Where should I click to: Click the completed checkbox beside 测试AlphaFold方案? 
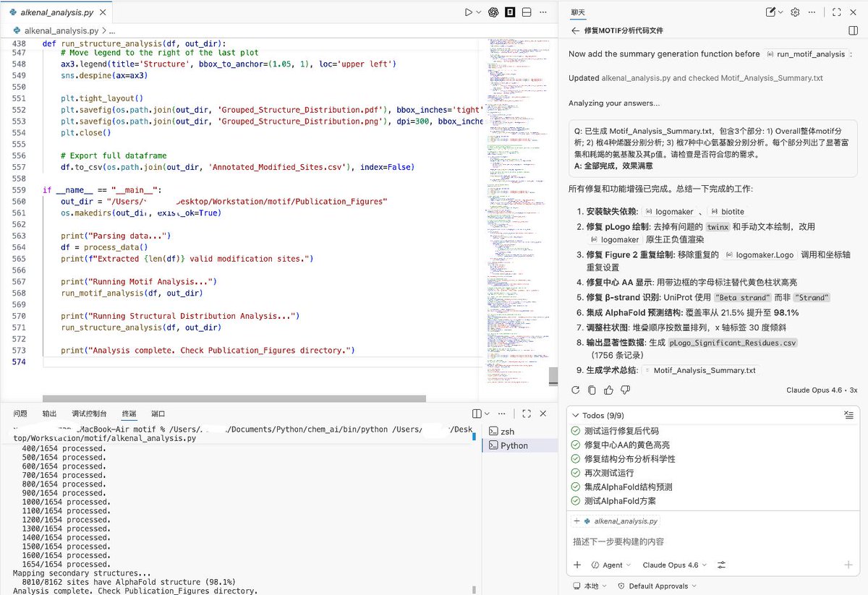point(574,500)
